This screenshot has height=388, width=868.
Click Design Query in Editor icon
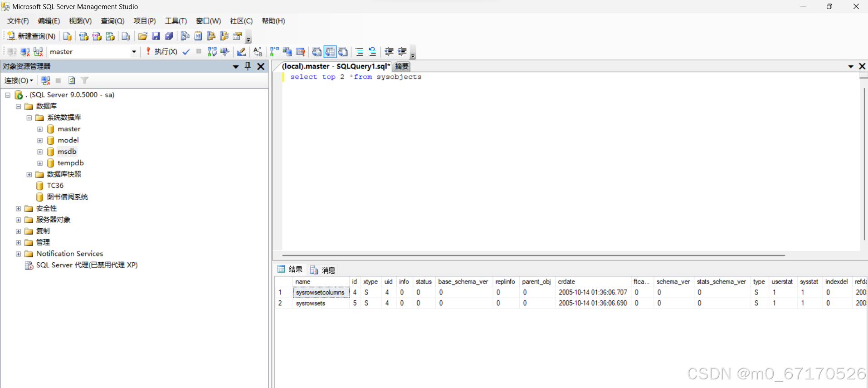[x=241, y=52]
